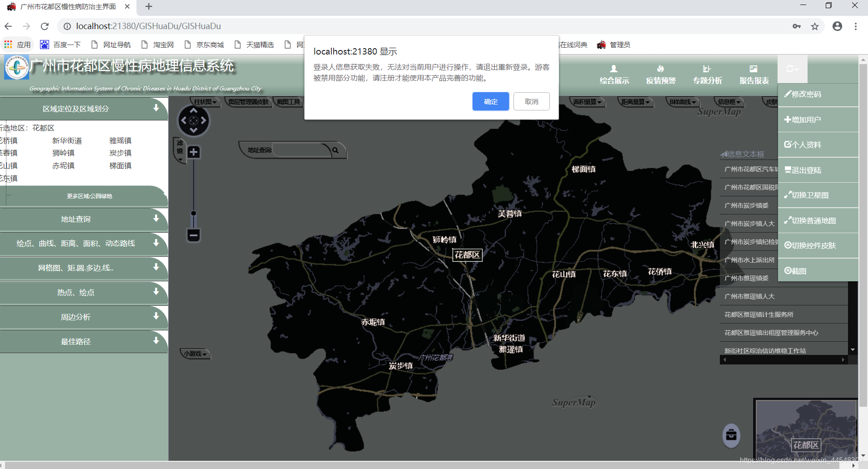The height and width of the screenshot is (469, 868).
Task: Click the 花都区 overview minimap
Action: pyautogui.click(x=806, y=429)
